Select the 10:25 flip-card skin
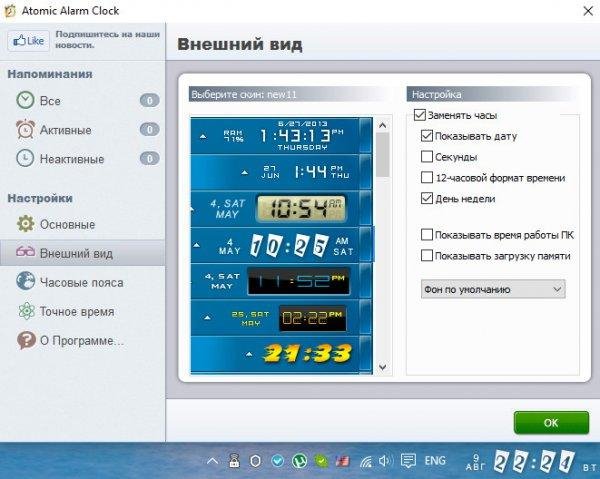The height and width of the screenshot is (479, 600). [281, 245]
